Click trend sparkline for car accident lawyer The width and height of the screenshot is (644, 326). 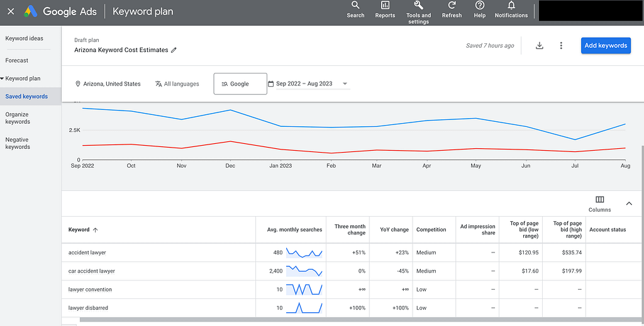click(x=304, y=271)
